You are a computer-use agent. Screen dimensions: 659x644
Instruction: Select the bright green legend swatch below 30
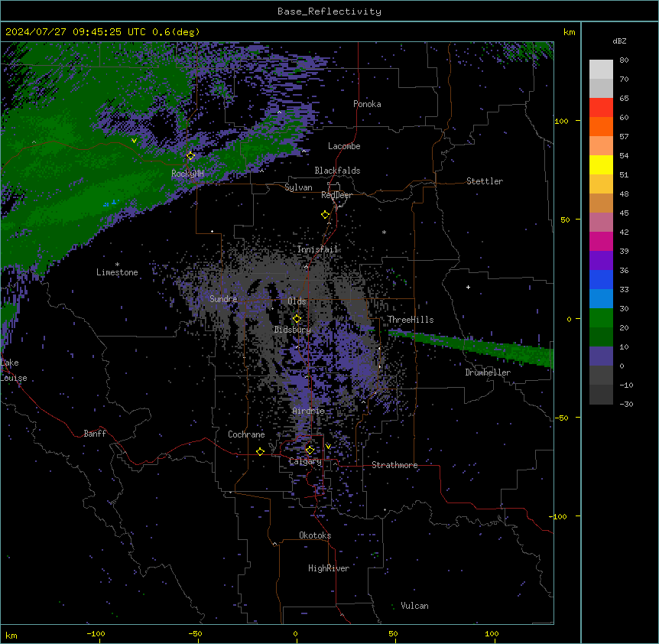point(601,317)
